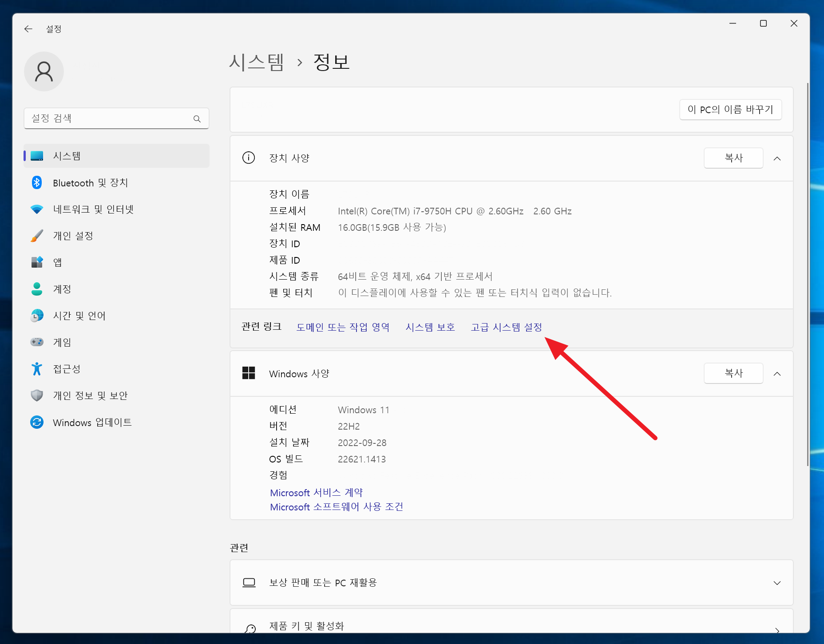Collapse the Windows 사양 section chevron
Screen dimensions: 824x644
coord(777,374)
